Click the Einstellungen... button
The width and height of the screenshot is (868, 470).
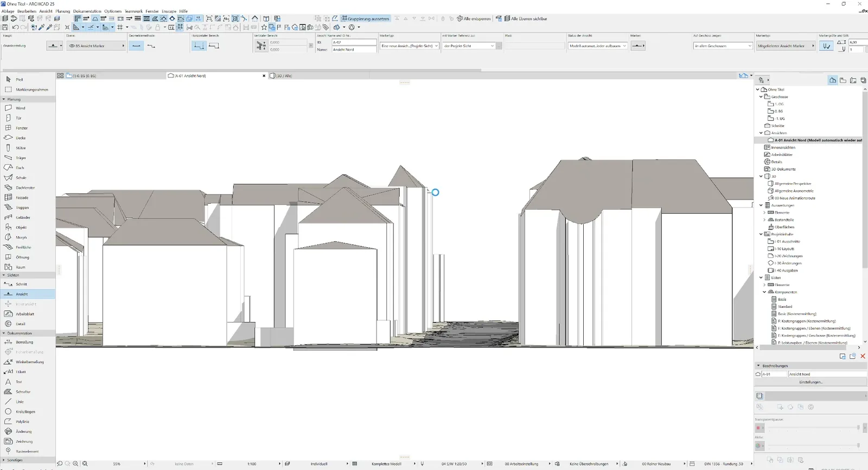click(x=810, y=382)
